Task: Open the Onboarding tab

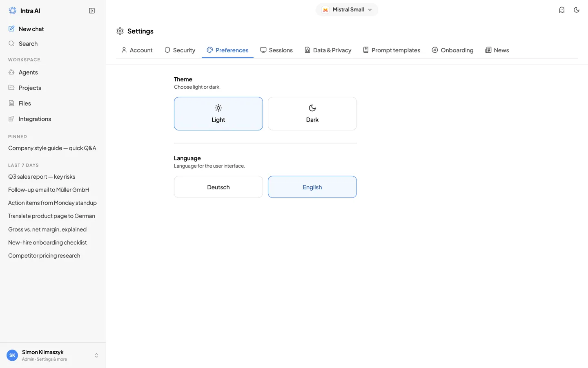Action: click(452, 50)
